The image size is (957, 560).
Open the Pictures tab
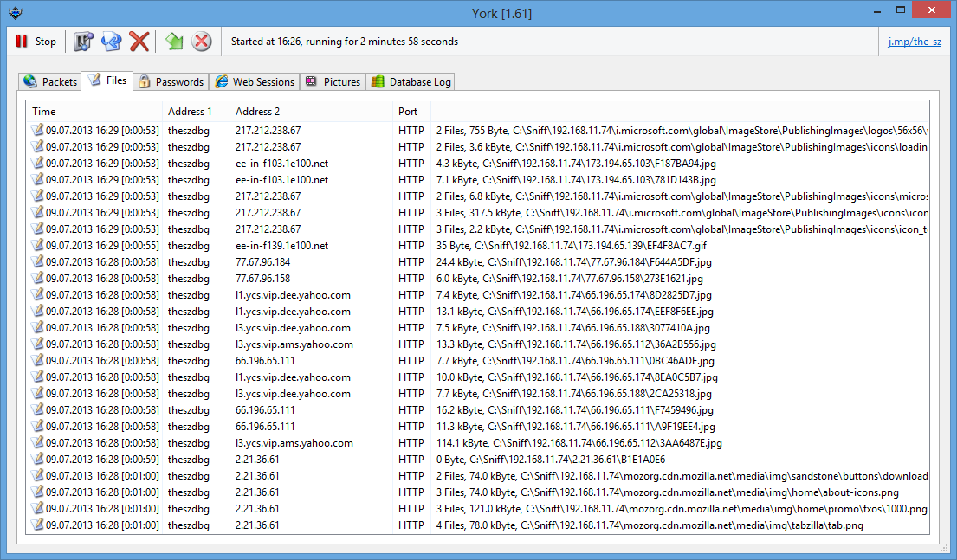tap(333, 81)
